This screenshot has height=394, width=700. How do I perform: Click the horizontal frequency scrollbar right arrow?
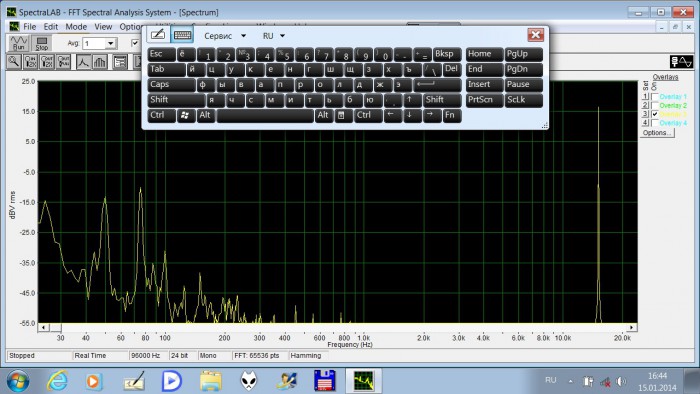[x=631, y=328]
